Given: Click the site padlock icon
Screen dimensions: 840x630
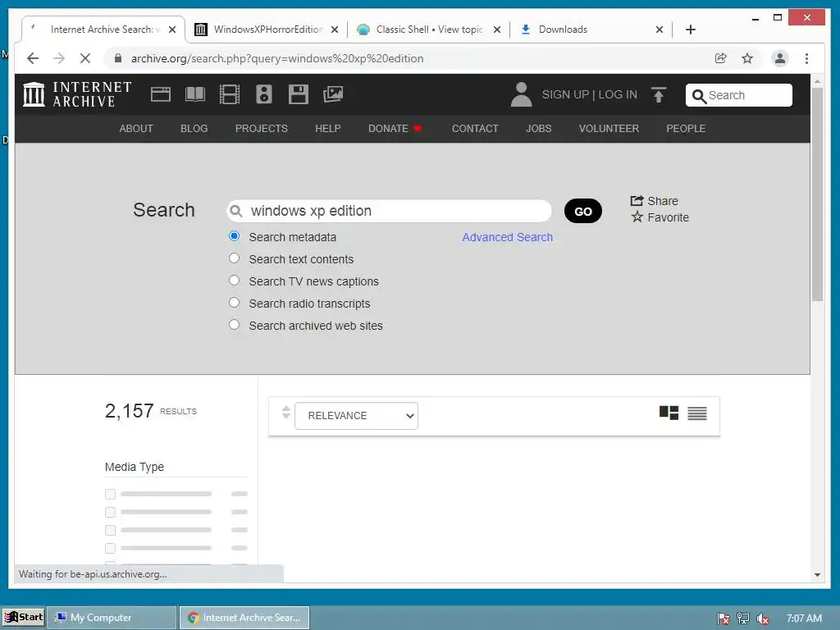Looking at the screenshot, I should pyautogui.click(x=118, y=58).
